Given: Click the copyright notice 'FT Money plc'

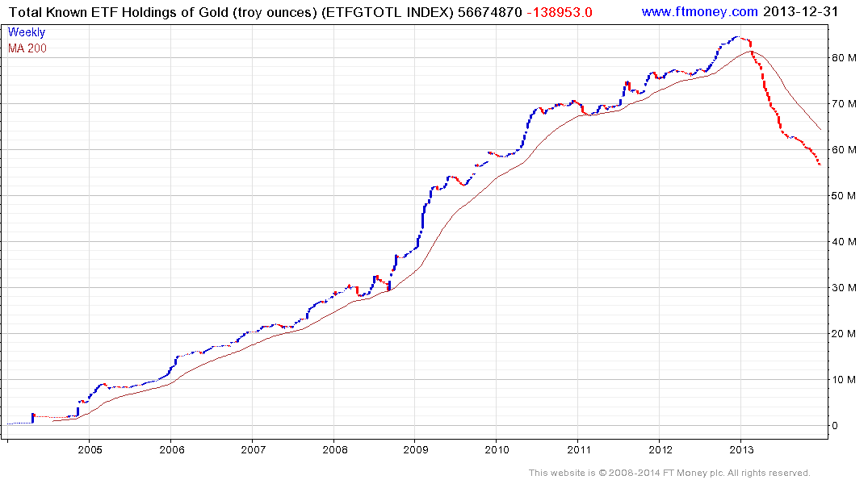Looking at the screenshot, I should 693,473.
